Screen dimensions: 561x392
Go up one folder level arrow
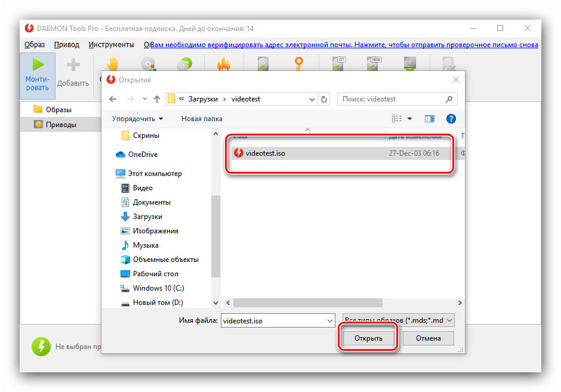[157, 99]
